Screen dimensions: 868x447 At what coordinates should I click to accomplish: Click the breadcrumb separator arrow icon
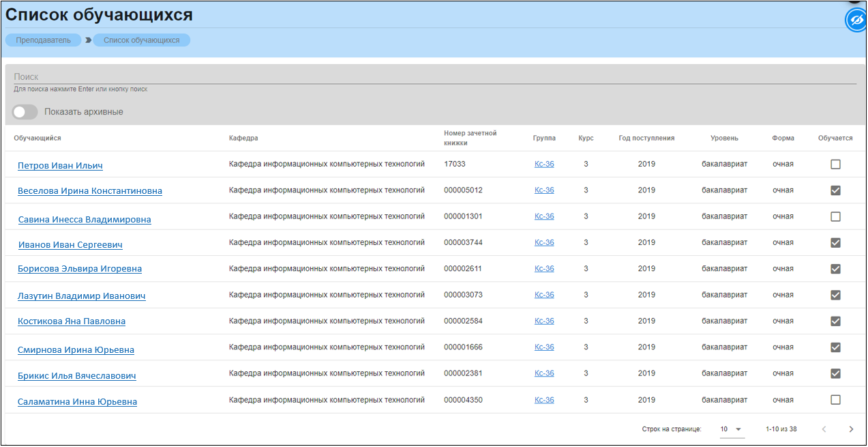click(88, 40)
